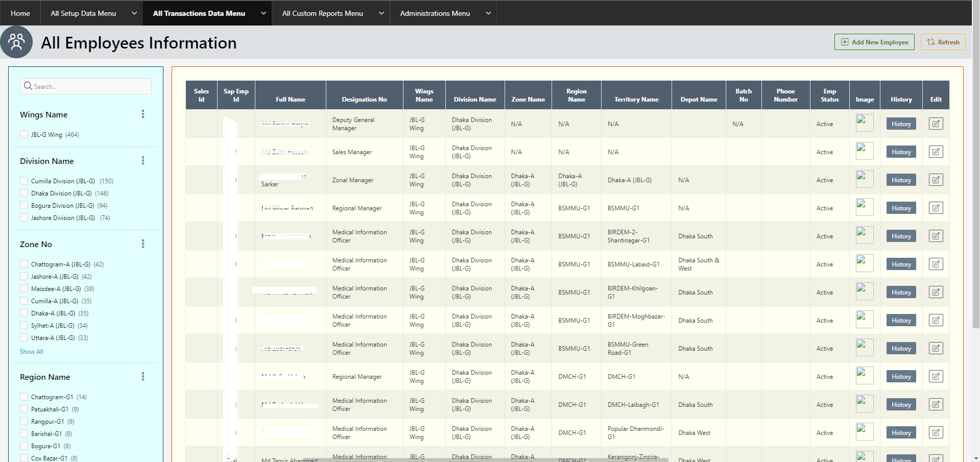View History for Zonal Manager row
Viewport: 980px width, 462px height.
click(x=901, y=180)
